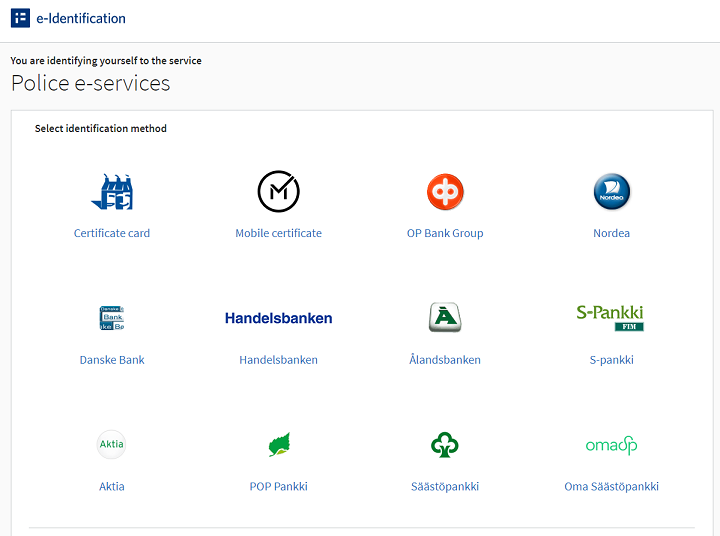Click the Aktia text link
This screenshot has width=720, height=536.
coord(112,486)
